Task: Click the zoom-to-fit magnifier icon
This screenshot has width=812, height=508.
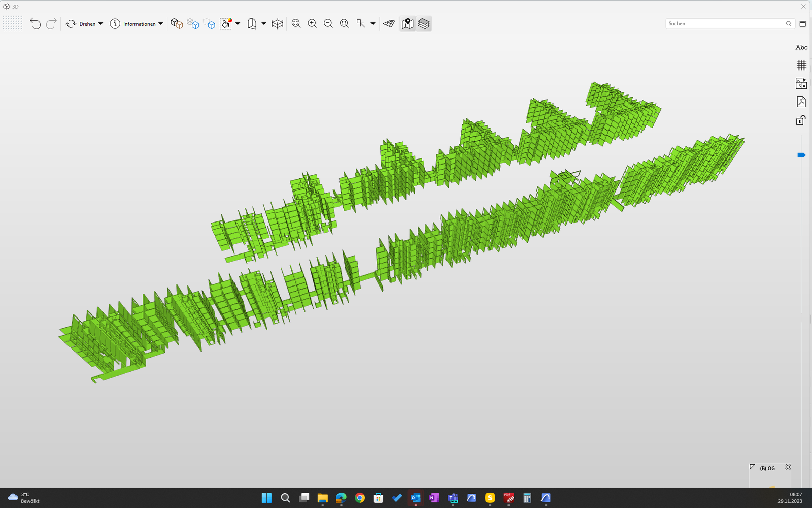Action: 296,24
